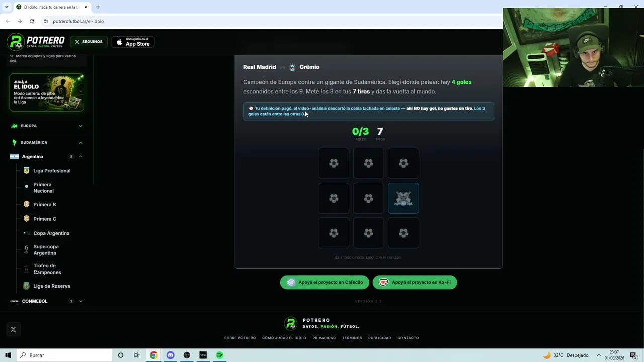Open Cómo jugar El Ídolo footer link
Image resolution: width=644 pixels, height=362 pixels.
284,338
